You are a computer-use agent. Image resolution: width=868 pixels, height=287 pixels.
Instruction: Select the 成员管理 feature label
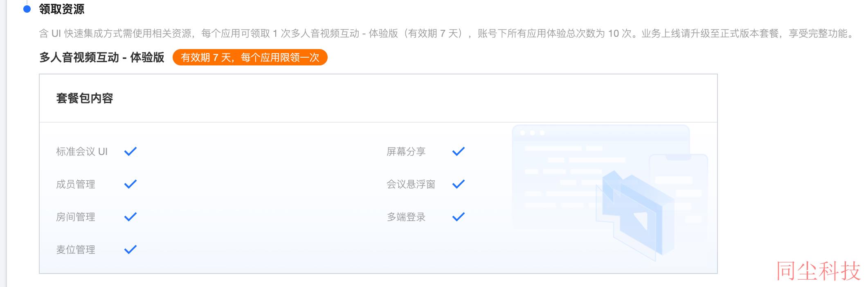(x=76, y=184)
